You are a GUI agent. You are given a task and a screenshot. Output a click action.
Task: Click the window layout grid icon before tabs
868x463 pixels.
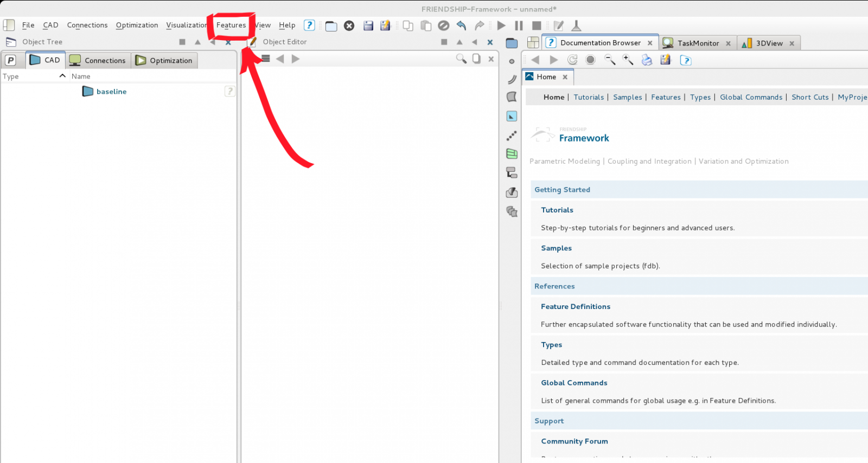[x=533, y=42]
